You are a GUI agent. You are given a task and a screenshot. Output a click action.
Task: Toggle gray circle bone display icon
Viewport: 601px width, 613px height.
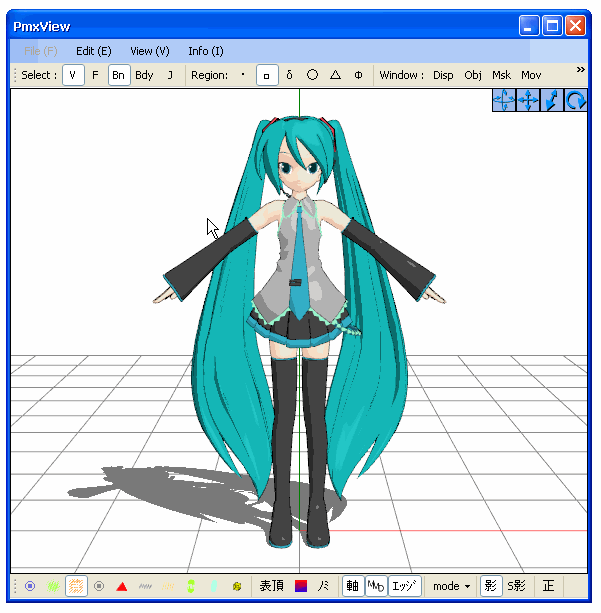coord(99,586)
